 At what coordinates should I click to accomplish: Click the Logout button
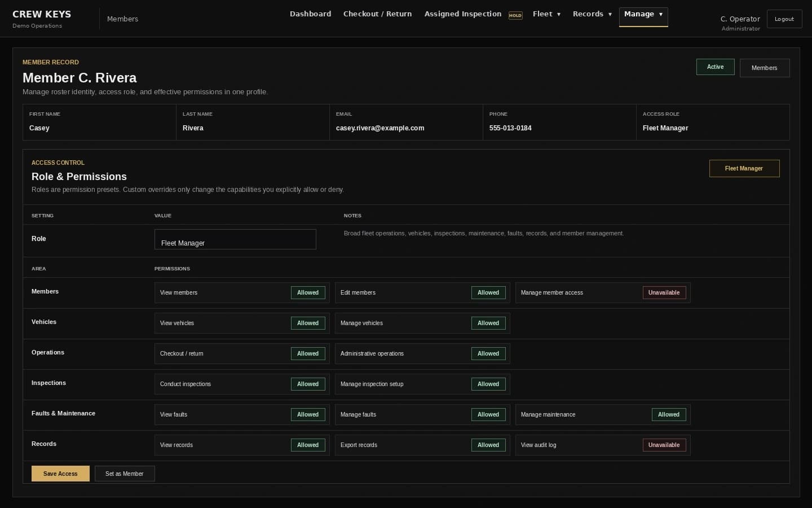[x=784, y=19]
